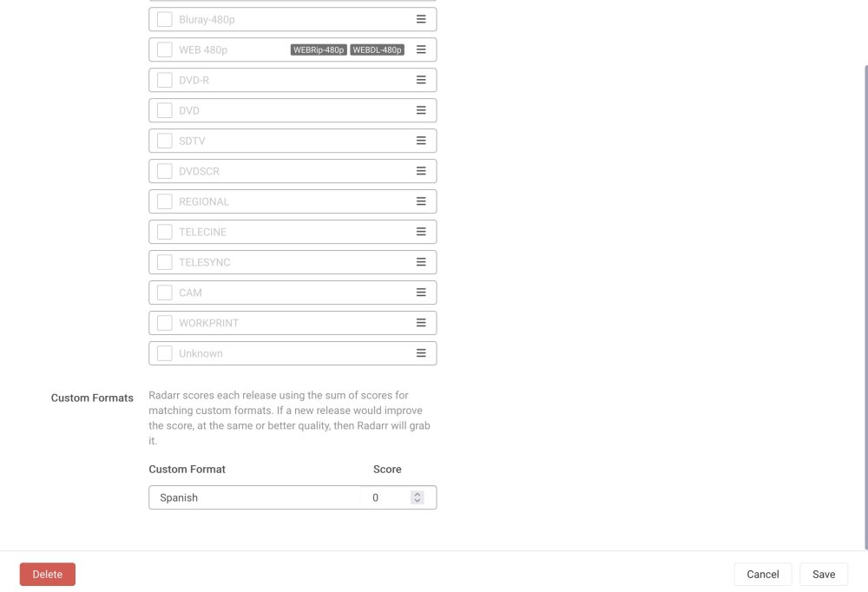Click the Spanish score stepper arrows
The image size is (868, 592).
(417, 497)
